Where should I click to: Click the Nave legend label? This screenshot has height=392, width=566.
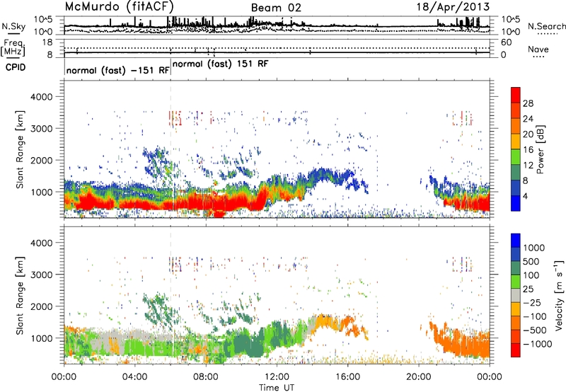538,50
